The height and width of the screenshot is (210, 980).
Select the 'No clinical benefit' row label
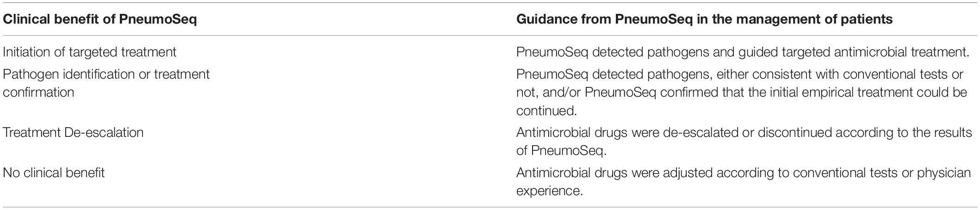point(54,173)
